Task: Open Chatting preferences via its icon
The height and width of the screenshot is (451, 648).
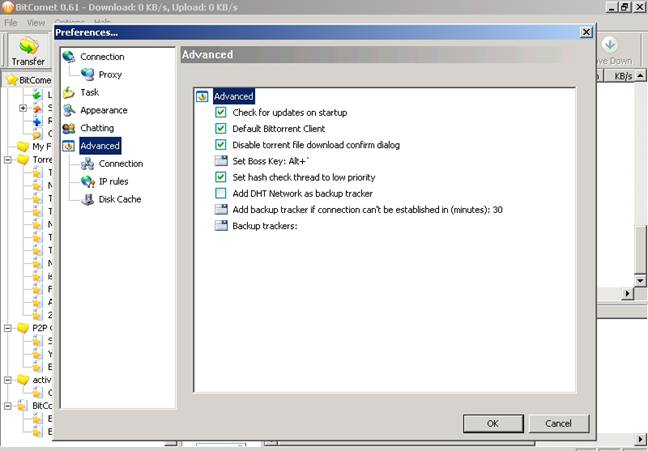Action: (x=68, y=128)
